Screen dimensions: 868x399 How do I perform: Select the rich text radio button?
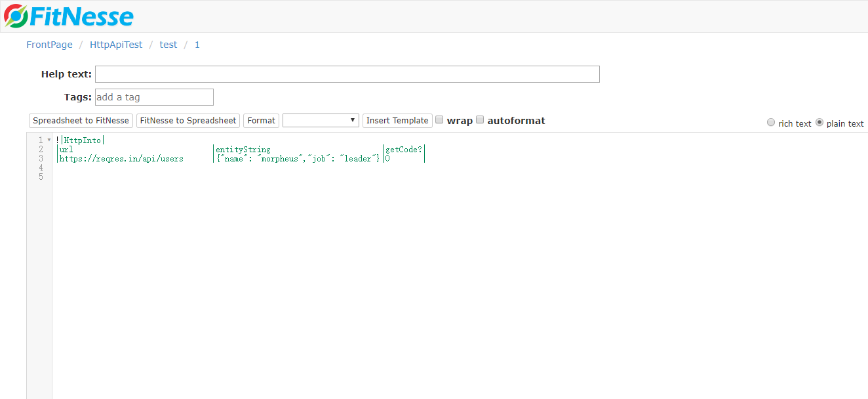tap(771, 123)
